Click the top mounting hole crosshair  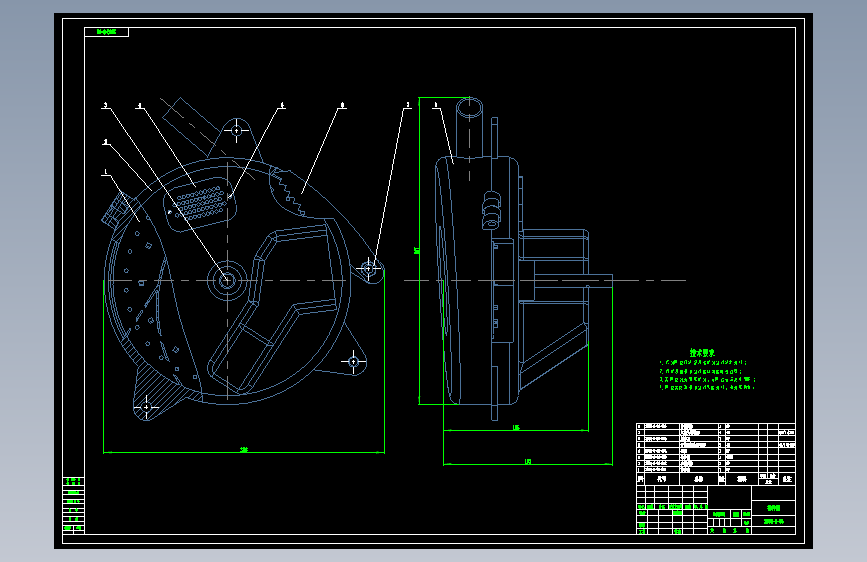[237, 131]
